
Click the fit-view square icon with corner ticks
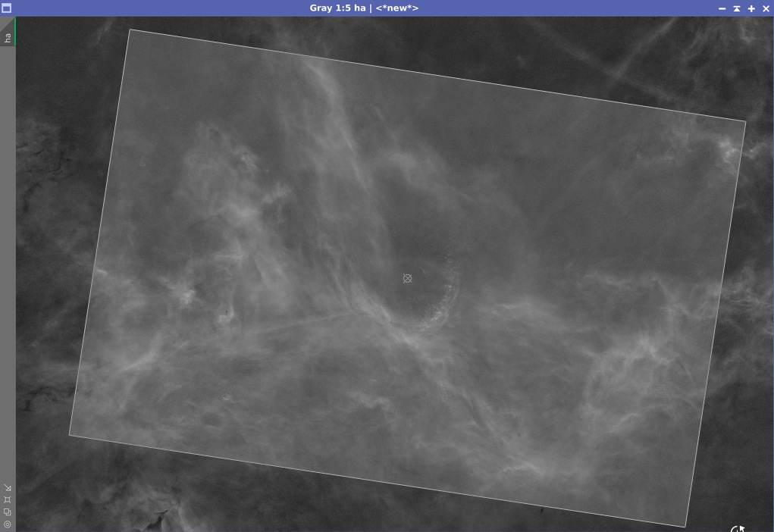click(x=8, y=500)
